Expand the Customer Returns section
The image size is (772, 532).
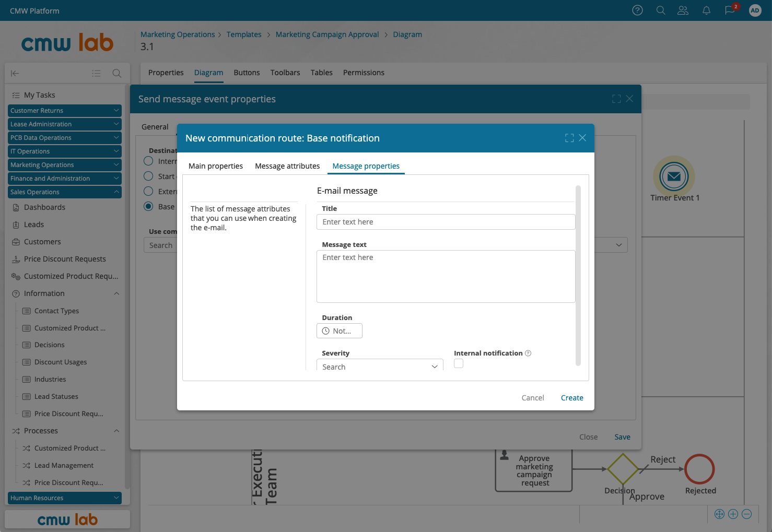65,111
